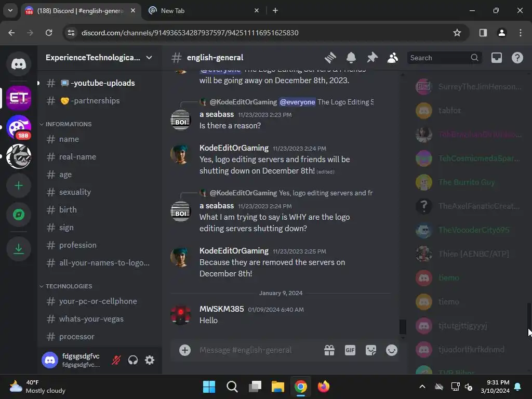The image size is (532, 399).
Task: Open the real-name channel
Action: point(99,157)
